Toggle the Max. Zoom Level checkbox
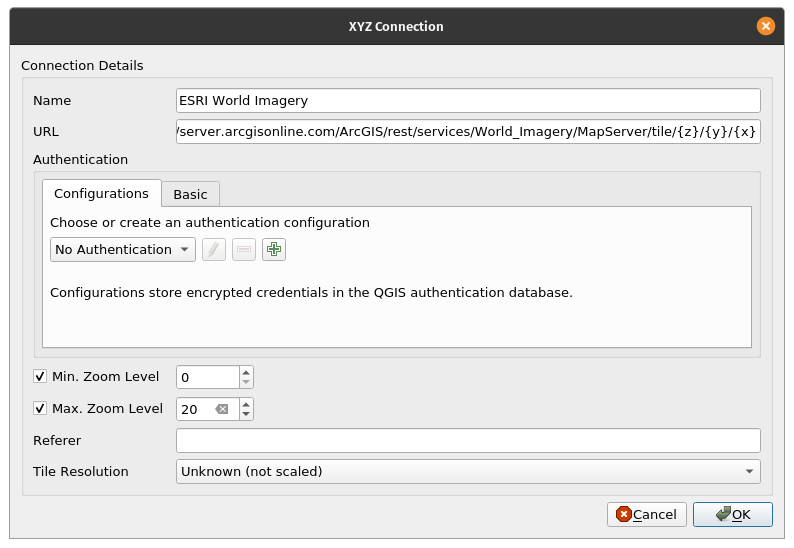Viewport: 794px width, 548px height. pyautogui.click(x=40, y=408)
